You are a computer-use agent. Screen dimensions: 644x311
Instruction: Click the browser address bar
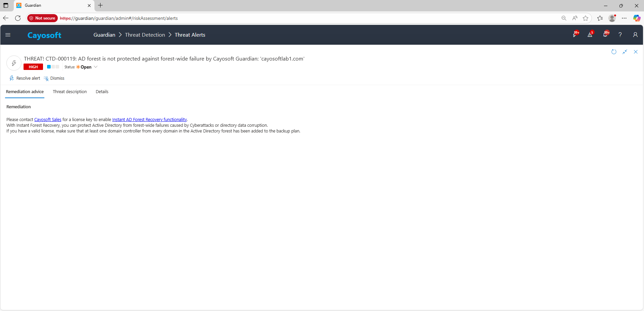click(x=303, y=18)
